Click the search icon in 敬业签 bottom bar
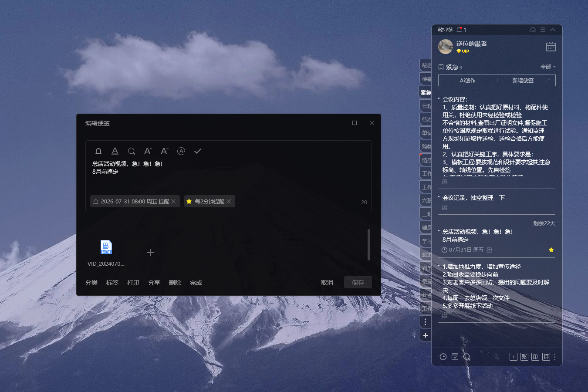588x392 pixels. pos(467,357)
